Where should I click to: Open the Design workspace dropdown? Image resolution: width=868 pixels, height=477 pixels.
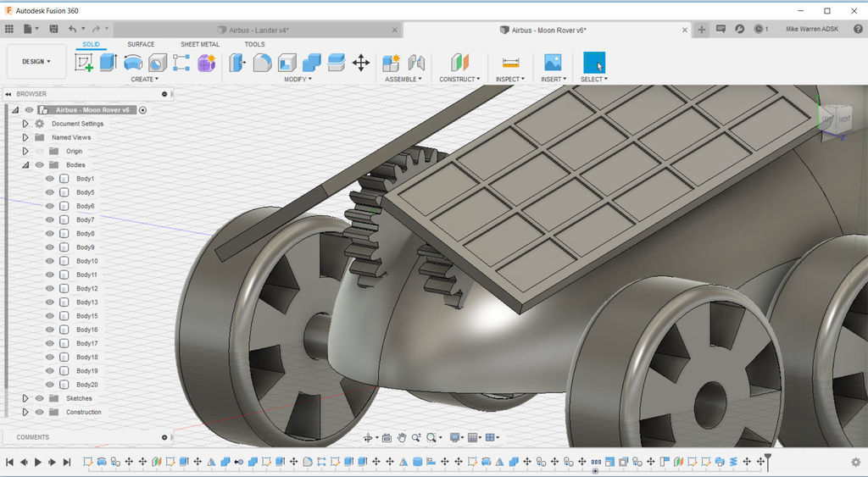tap(36, 62)
